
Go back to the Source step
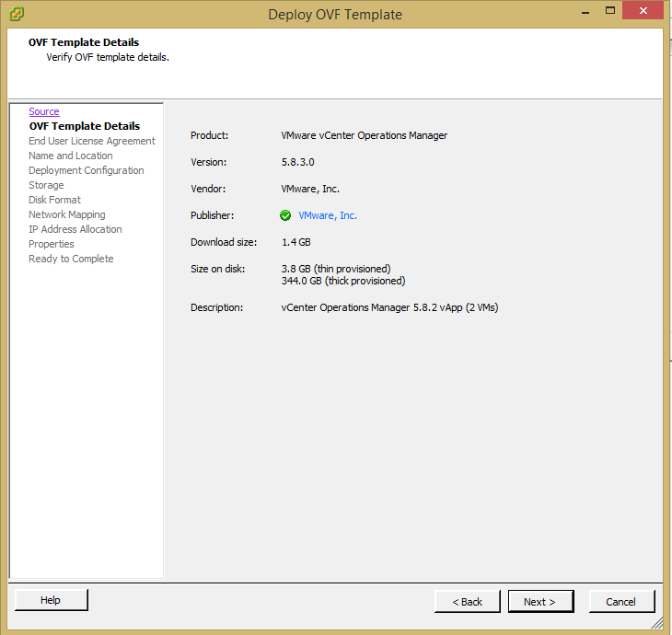coord(43,111)
